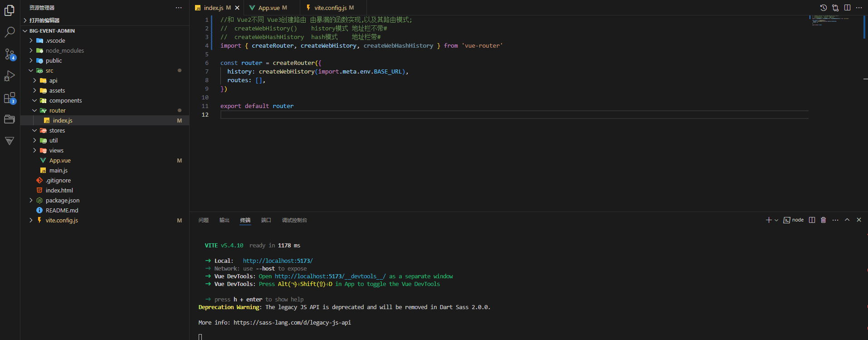The height and width of the screenshot is (340, 868).
Task: Open changes compare icon in editor toolbar
Action: (x=835, y=8)
